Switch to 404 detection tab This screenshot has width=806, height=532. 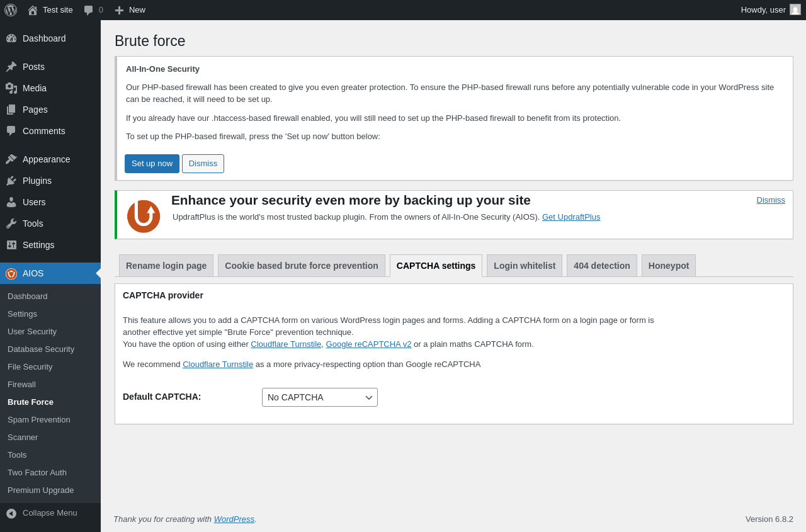(602, 266)
